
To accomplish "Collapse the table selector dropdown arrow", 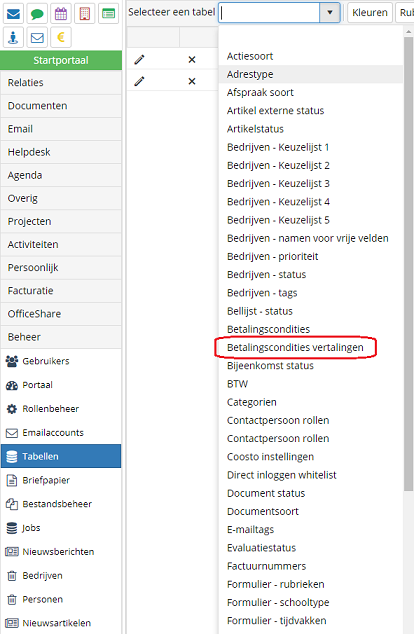I will point(330,13).
